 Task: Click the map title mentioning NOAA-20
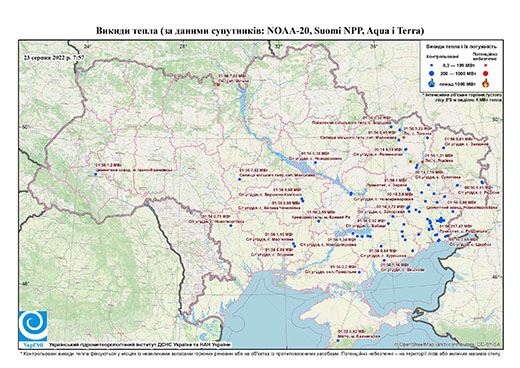click(260, 31)
